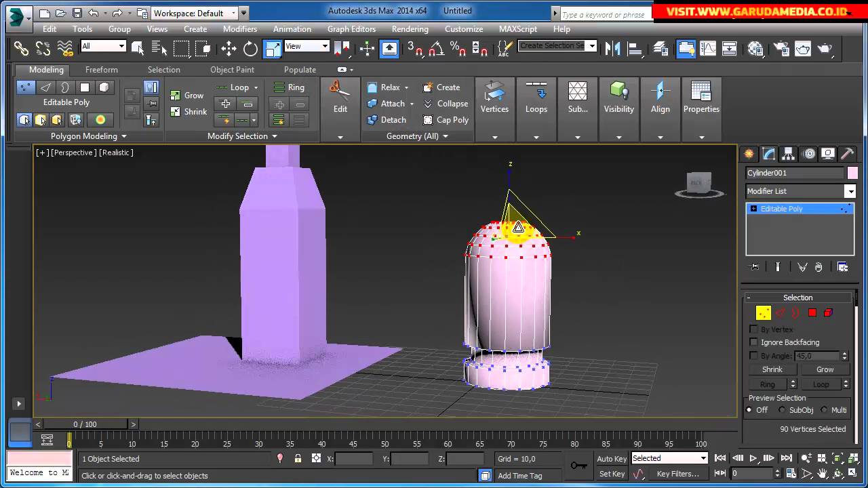The height and width of the screenshot is (488, 868).
Task: Open the MAXScript menu
Action: pos(517,29)
